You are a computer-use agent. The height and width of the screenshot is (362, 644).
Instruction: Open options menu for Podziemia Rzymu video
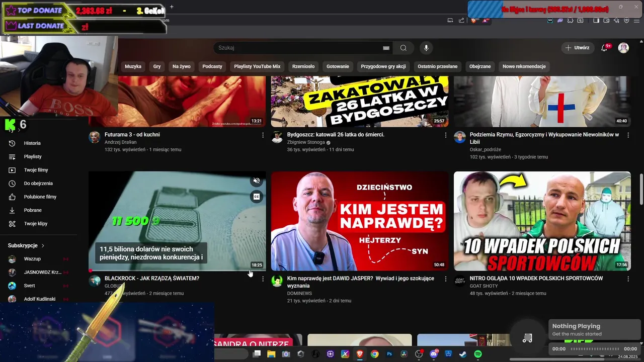click(628, 135)
